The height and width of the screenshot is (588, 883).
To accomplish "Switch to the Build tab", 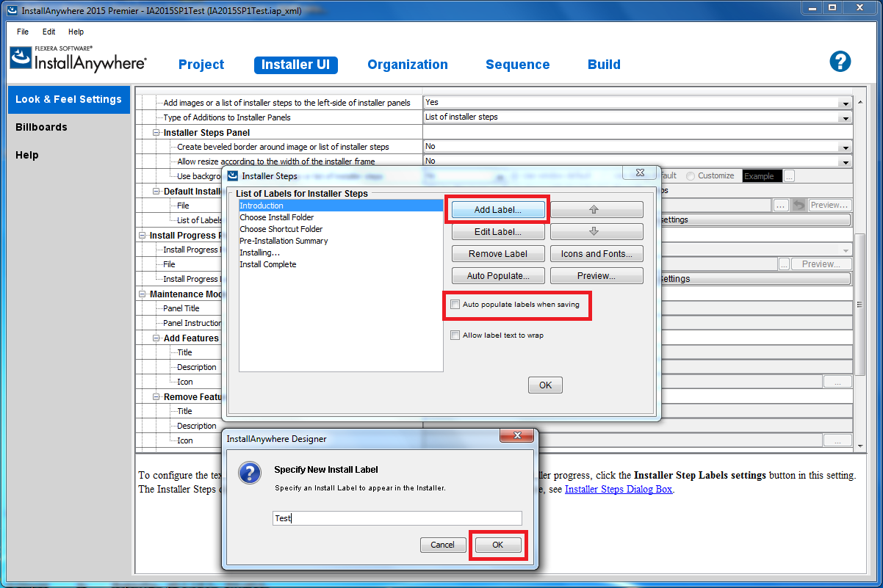I will (605, 65).
